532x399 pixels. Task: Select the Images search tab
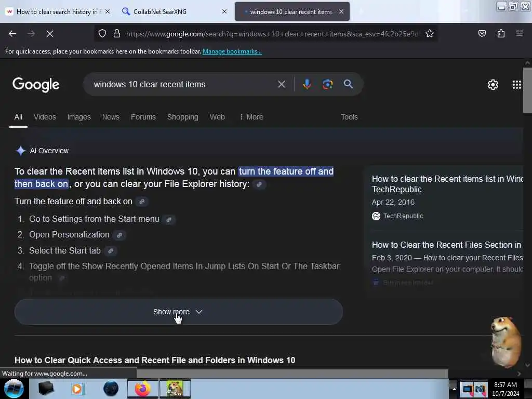(x=79, y=117)
